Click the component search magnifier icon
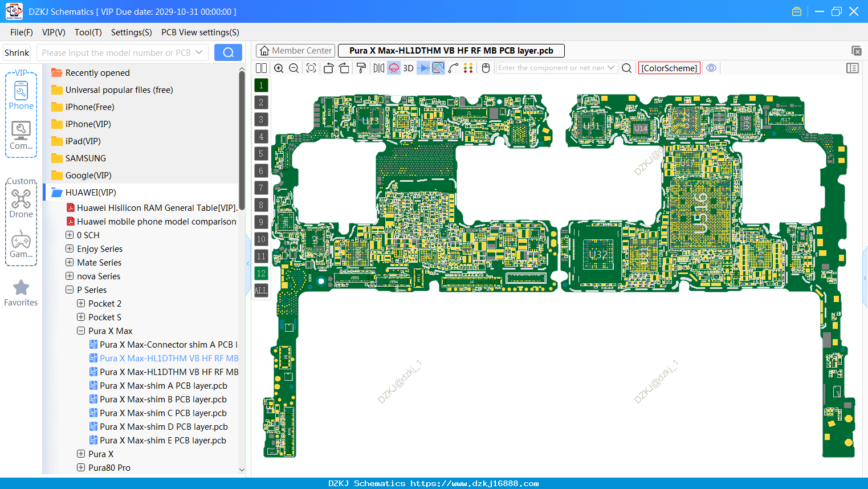This screenshot has height=489, width=868. click(x=626, y=68)
